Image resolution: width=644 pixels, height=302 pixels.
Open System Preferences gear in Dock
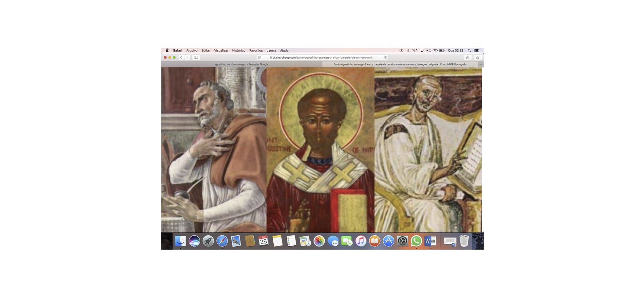click(402, 241)
